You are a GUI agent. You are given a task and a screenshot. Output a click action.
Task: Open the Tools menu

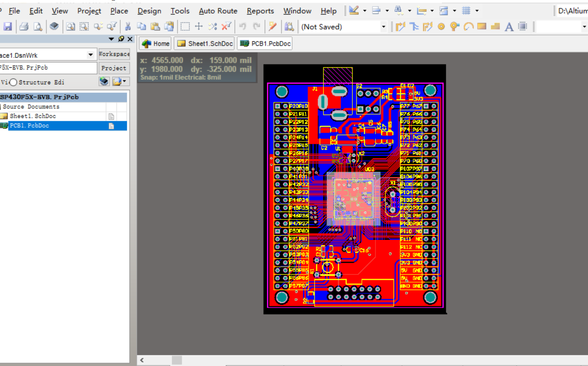click(180, 11)
